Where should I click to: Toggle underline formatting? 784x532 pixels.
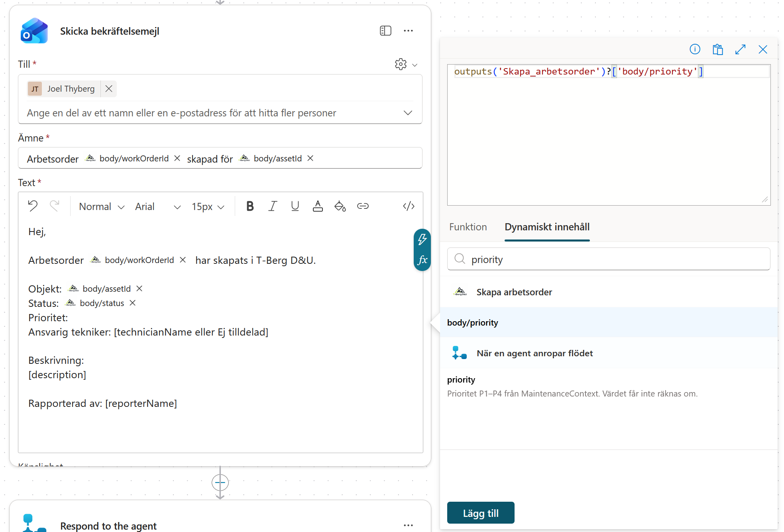tap(295, 206)
